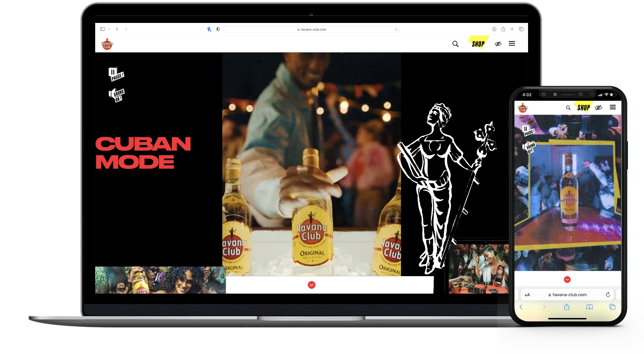Toggle Sound Off on the phone video
The width and height of the screenshot is (644, 354).
coord(529,147)
